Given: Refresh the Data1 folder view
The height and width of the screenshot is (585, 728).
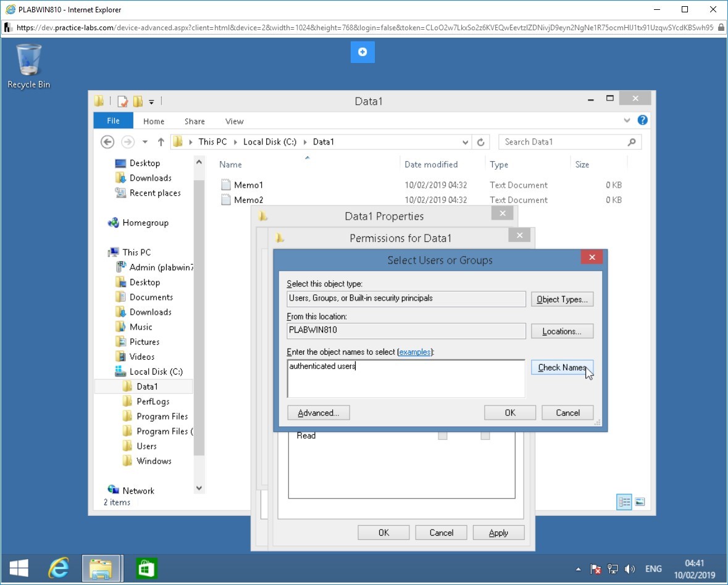Looking at the screenshot, I should tap(481, 142).
